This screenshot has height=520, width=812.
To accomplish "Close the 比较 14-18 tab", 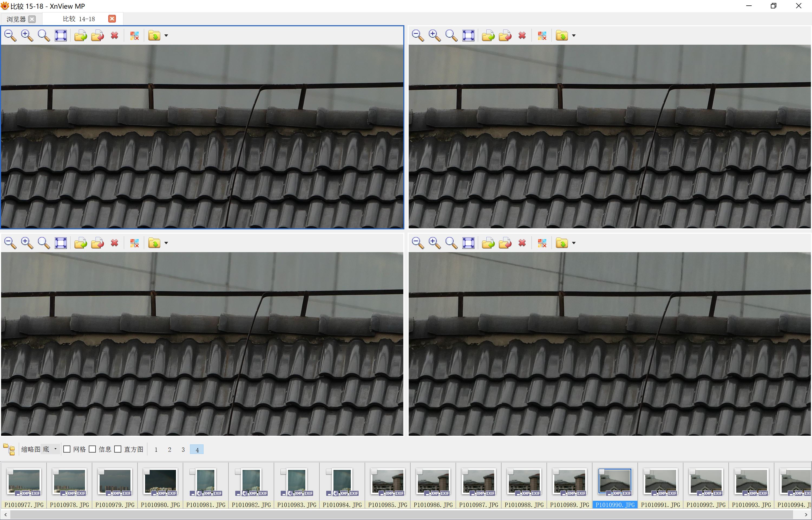I will 112,19.
